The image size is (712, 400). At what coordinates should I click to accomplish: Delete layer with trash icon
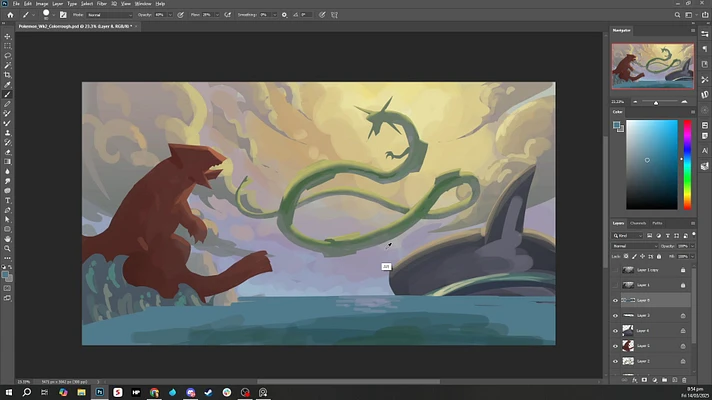coord(684,380)
